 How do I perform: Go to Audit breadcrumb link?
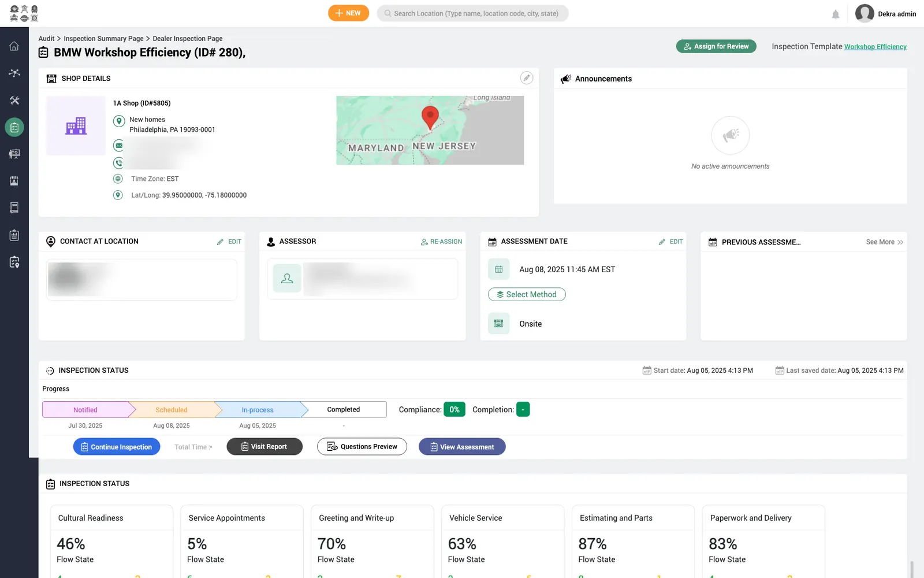[x=46, y=39]
